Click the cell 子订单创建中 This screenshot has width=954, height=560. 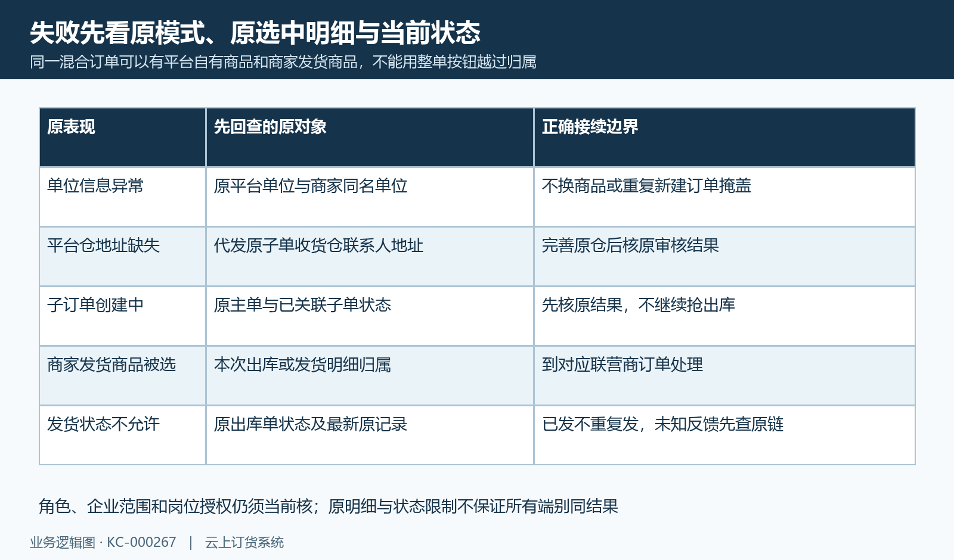pos(123,316)
